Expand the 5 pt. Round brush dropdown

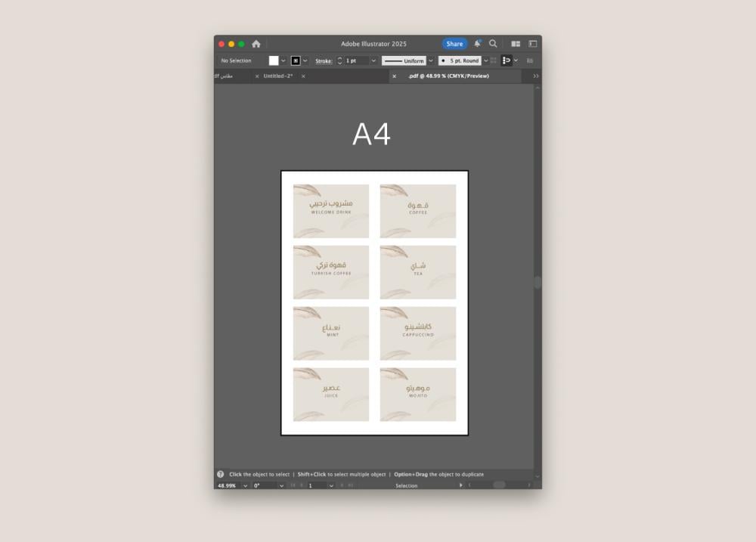point(485,60)
